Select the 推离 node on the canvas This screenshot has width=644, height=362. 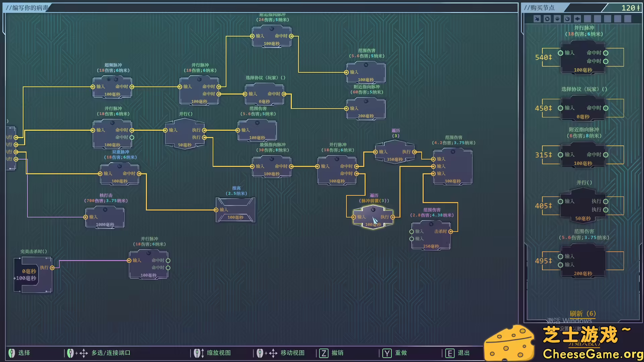coord(235,209)
